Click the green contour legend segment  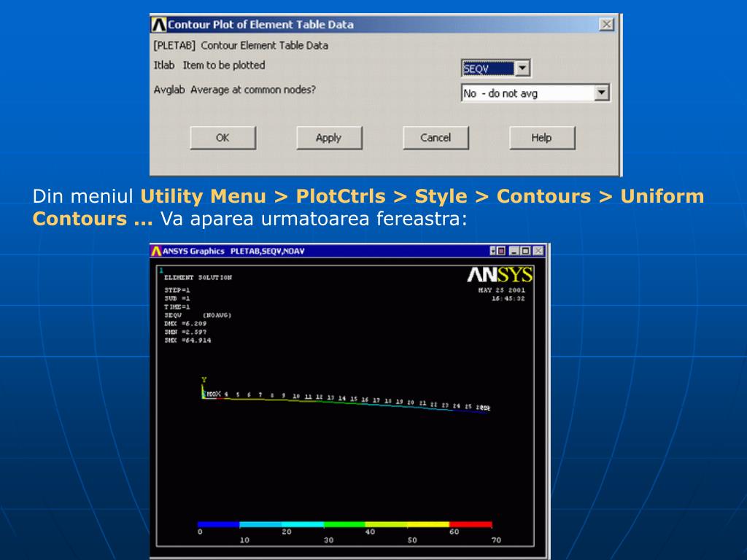(x=344, y=524)
